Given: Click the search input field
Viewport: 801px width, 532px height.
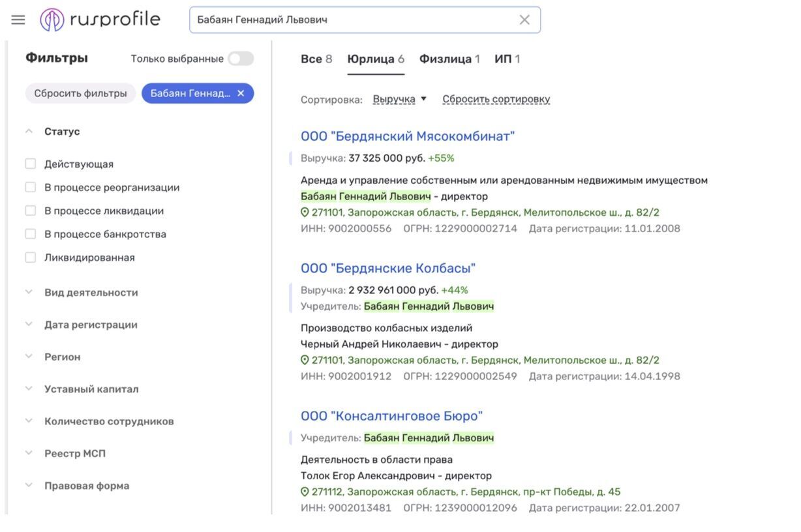Looking at the screenshot, I should tap(355, 20).
